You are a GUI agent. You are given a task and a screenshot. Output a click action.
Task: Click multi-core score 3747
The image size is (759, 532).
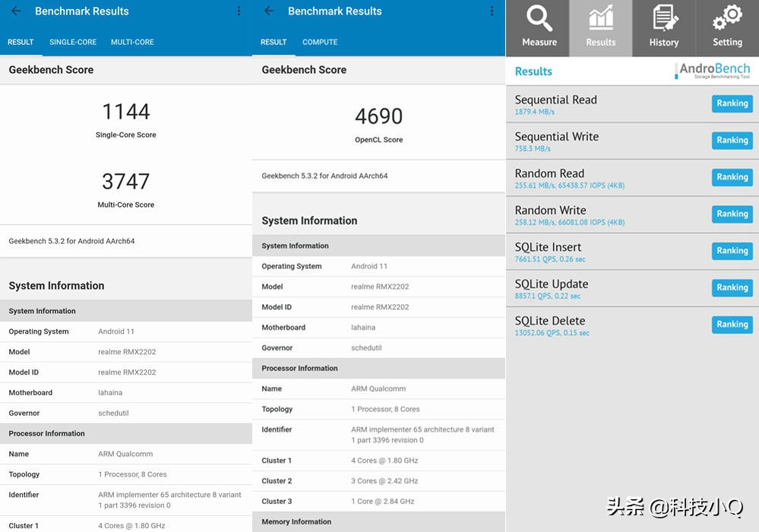pyautogui.click(x=126, y=182)
